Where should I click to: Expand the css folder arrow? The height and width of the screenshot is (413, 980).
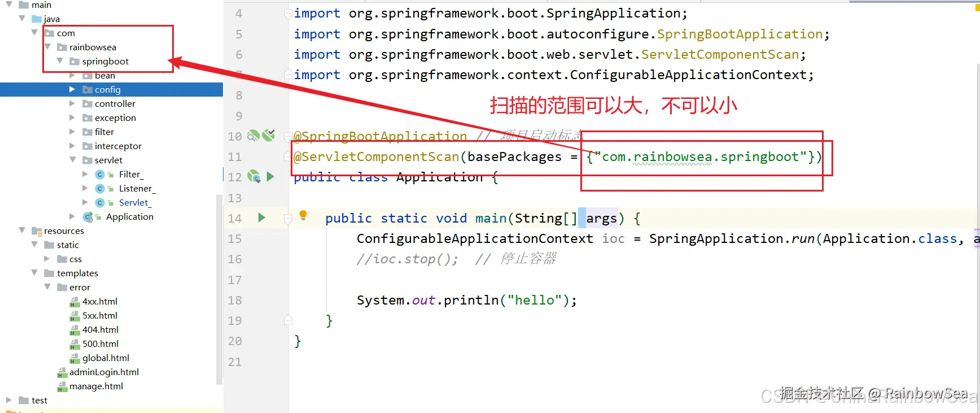tap(47, 259)
